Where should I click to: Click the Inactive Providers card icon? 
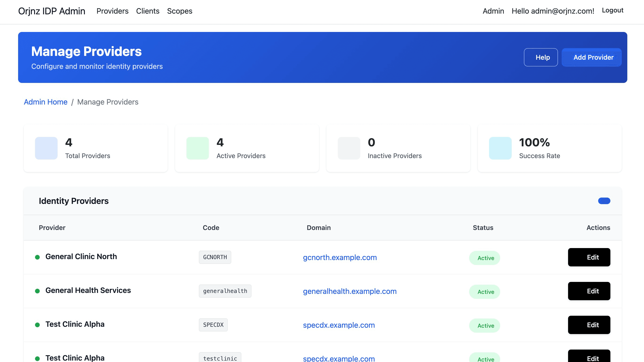pos(349,148)
